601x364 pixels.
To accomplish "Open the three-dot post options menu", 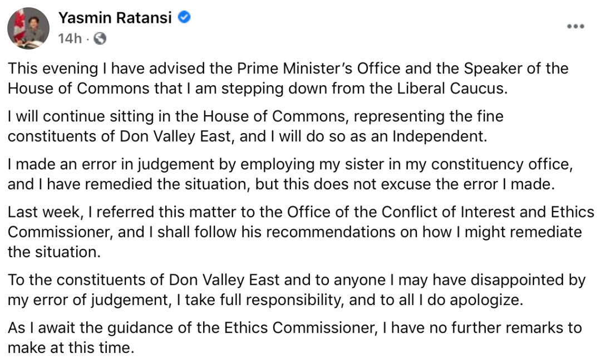I will coord(576,26).
